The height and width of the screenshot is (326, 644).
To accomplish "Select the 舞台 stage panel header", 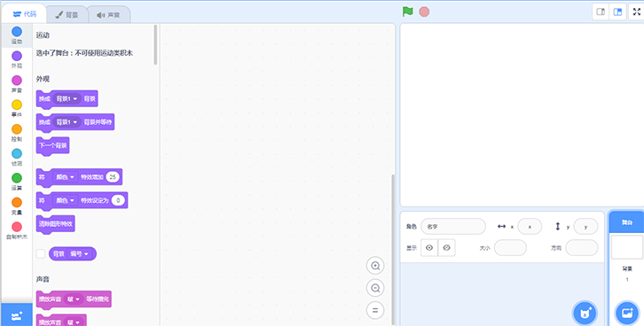I will click(627, 222).
